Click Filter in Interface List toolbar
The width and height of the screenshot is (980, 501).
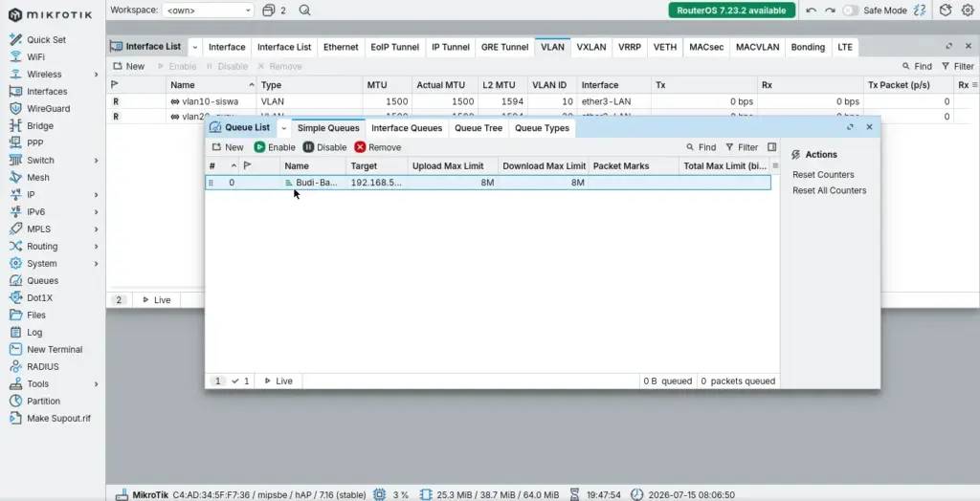coord(957,66)
